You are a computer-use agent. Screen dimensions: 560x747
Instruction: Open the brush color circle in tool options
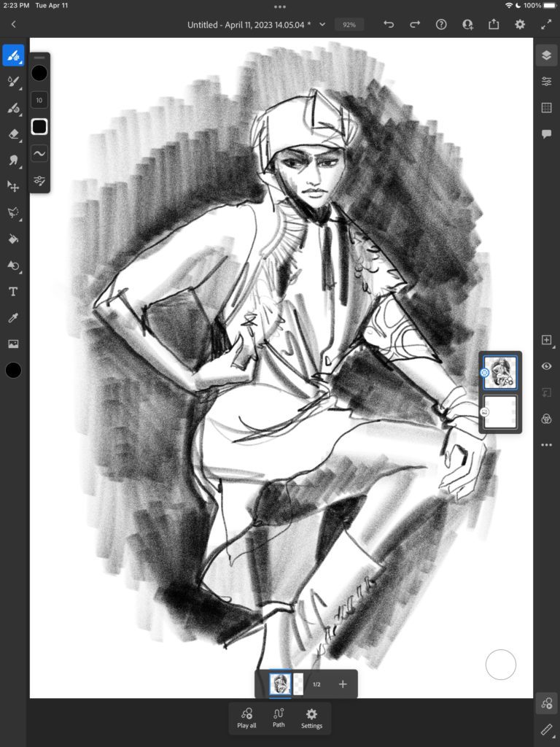coord(39,73)
